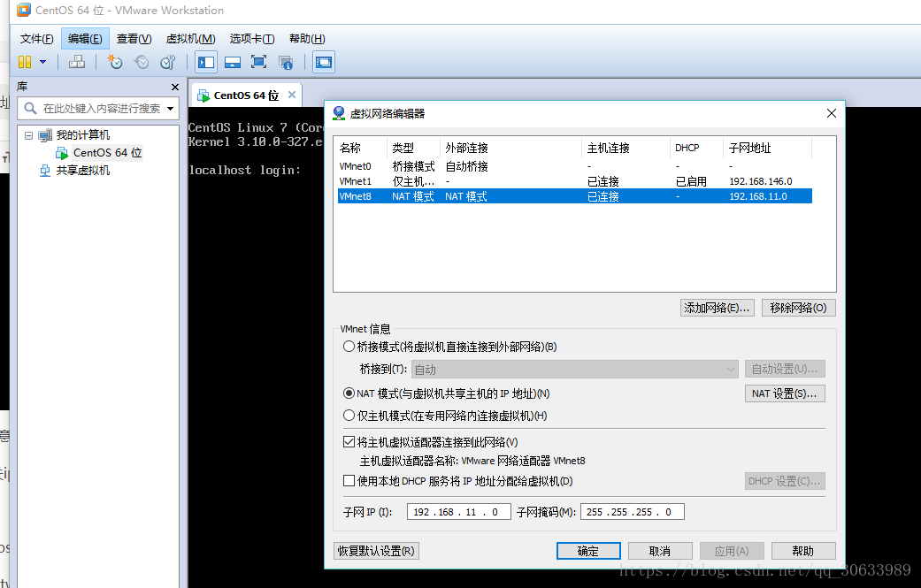Close the 虚拟网络编辑器 dialog
Image resolution: width=921 pixels, height=588 pixels.
(x=831, y=113)
